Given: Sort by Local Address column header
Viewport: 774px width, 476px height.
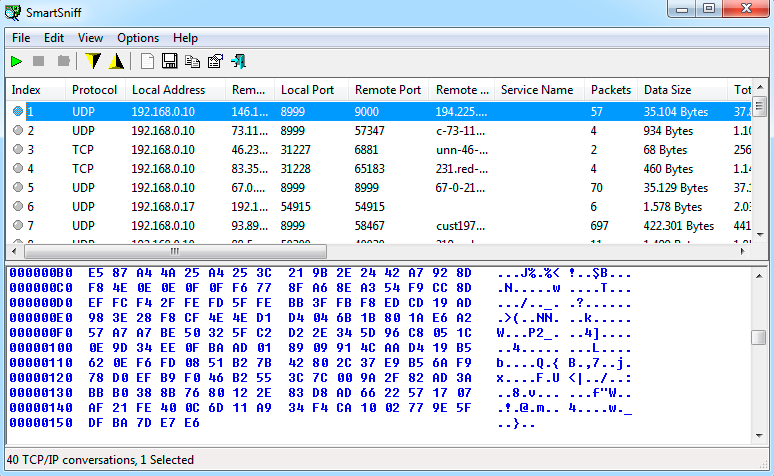Looking at the screenshot, I should (x=175, y=90).
